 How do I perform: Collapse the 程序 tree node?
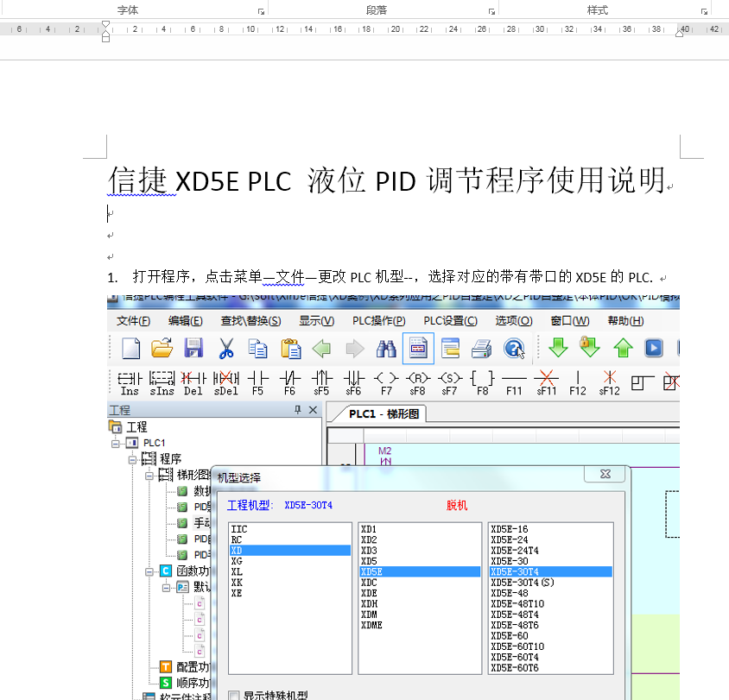(133, 459)
